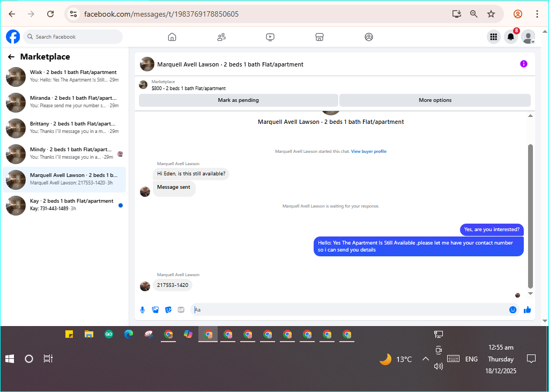The image size is (549, 392).
Task: Open Sticky Notes from taskbar
Action: [x=69, y=334]
